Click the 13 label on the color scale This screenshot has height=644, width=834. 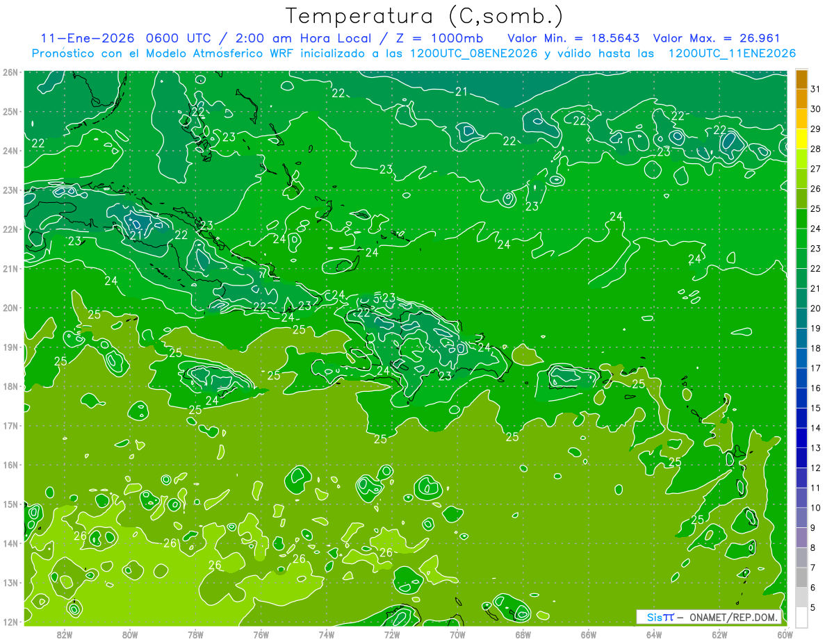coord(815,448)
